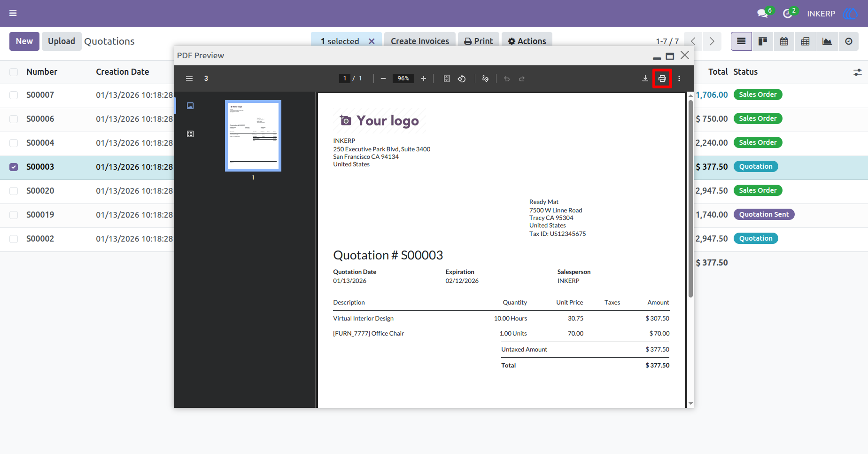Check the box for order S00020
Screen dimensions: 868x454
[x=14, y=191]
